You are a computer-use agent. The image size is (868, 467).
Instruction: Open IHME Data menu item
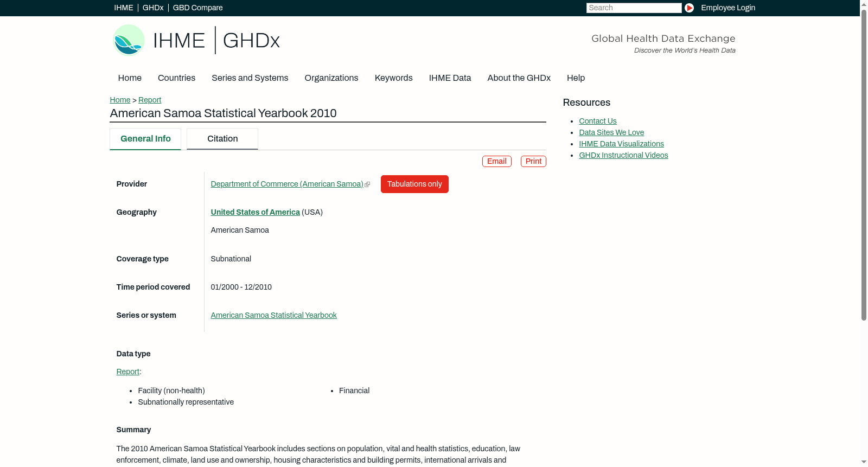450,78
